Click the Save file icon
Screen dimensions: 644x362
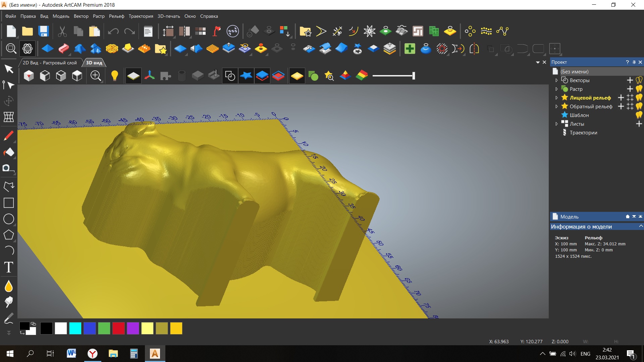44,31
